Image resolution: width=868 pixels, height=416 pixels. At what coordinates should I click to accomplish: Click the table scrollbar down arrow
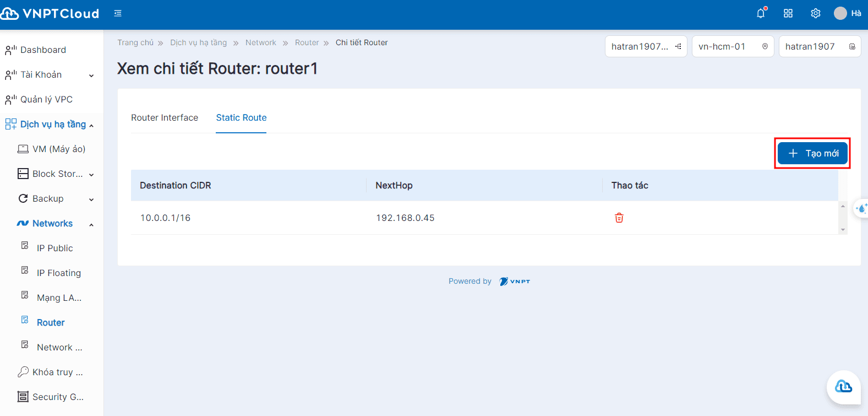coord(843,230)
